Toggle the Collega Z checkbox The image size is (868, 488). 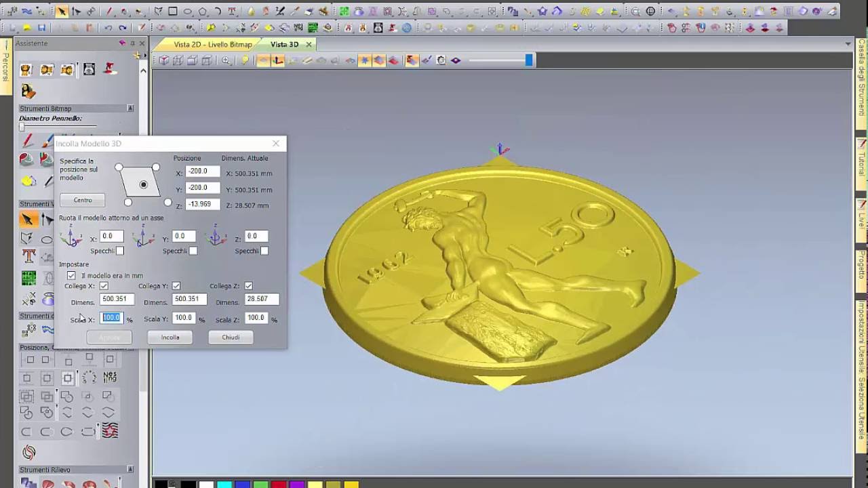coord(248,286)
